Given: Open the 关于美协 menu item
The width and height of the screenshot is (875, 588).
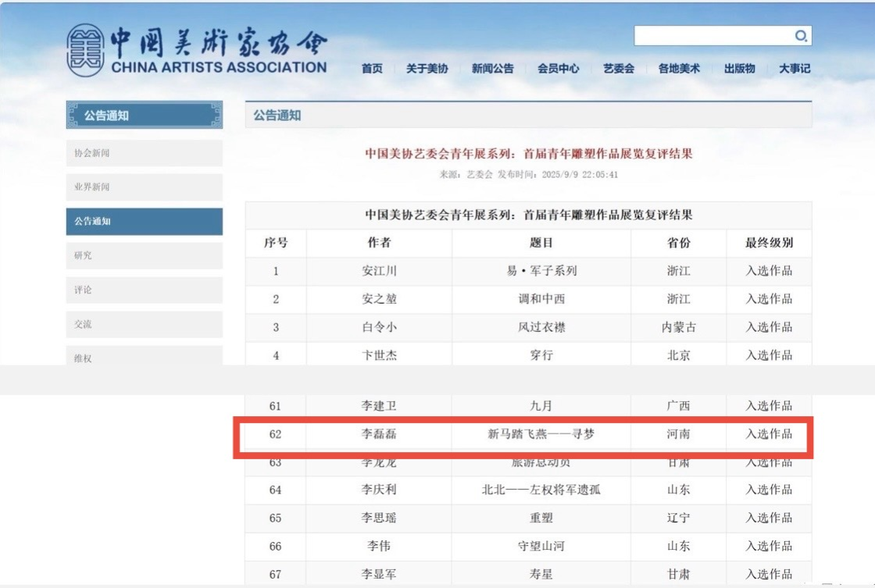Looking at the screenshot, I should coord(427,69).
